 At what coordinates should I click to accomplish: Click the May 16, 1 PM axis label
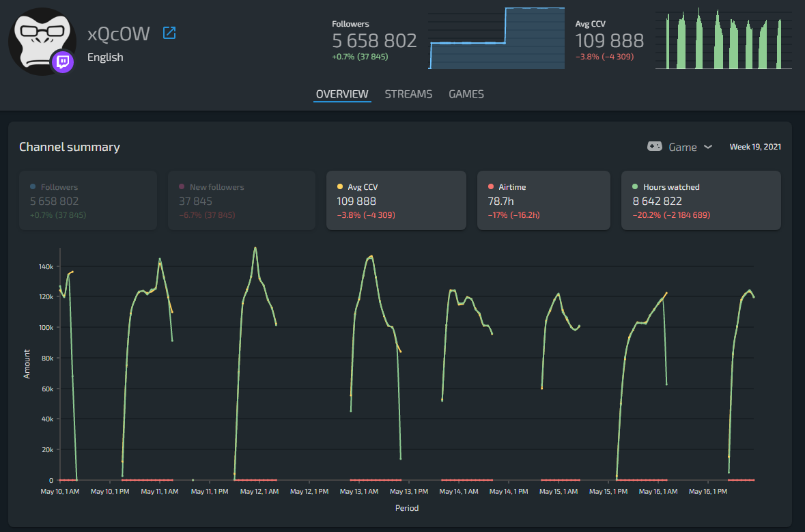tap(708, 492)
